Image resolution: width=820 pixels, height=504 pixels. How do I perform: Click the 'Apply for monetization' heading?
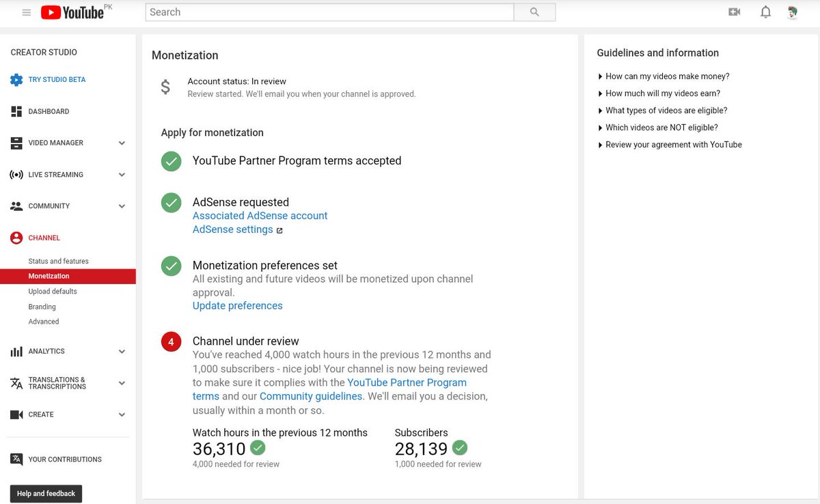pyautogui.click(x=212, y=133)
